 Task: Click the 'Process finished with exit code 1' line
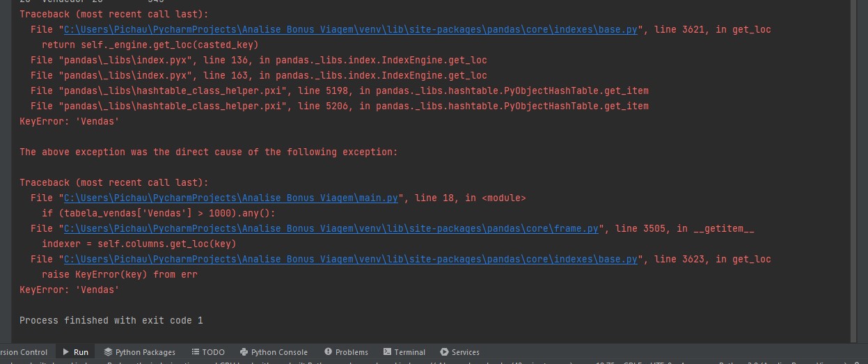click(x=111, y=321)
